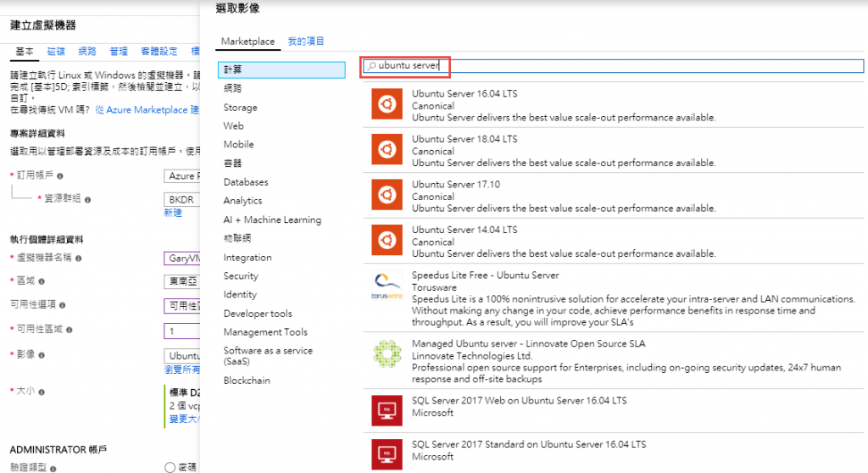868x473 pixels.
Task: Click info icon next to 可用性區域
Action: tap(70, 330)
